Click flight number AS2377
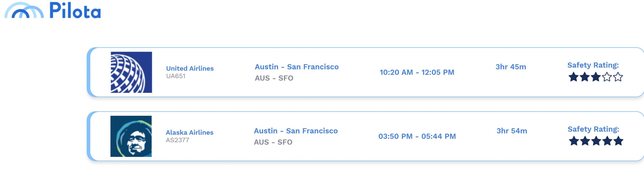 (177, 140)
